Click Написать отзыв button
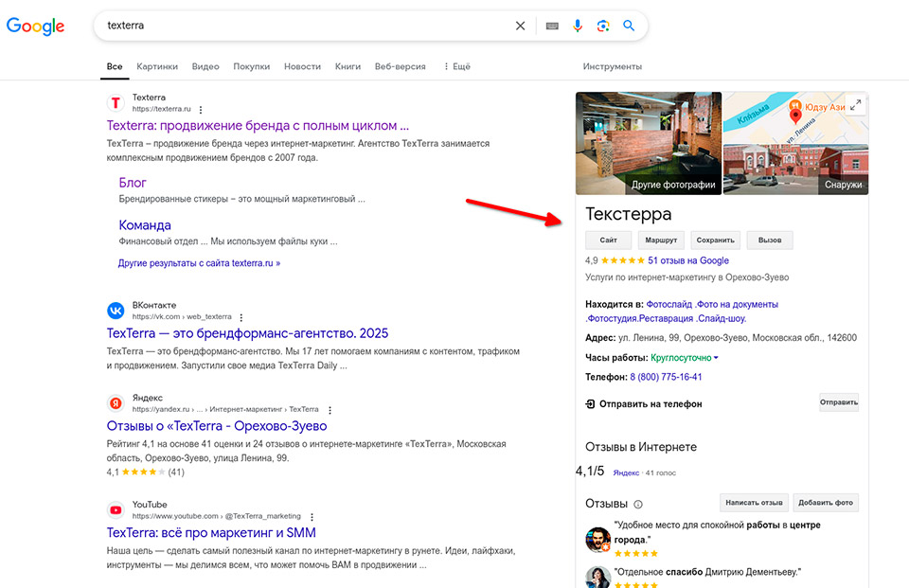The image size is (909, 588). pyautogui.click(x=755, y=503)
